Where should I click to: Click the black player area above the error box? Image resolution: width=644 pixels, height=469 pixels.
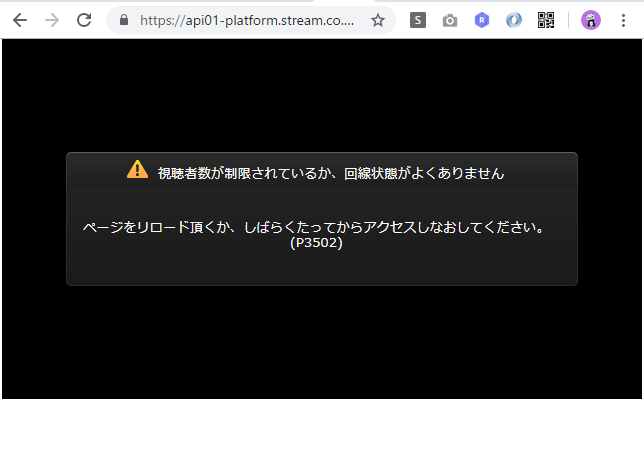point(322,95)
